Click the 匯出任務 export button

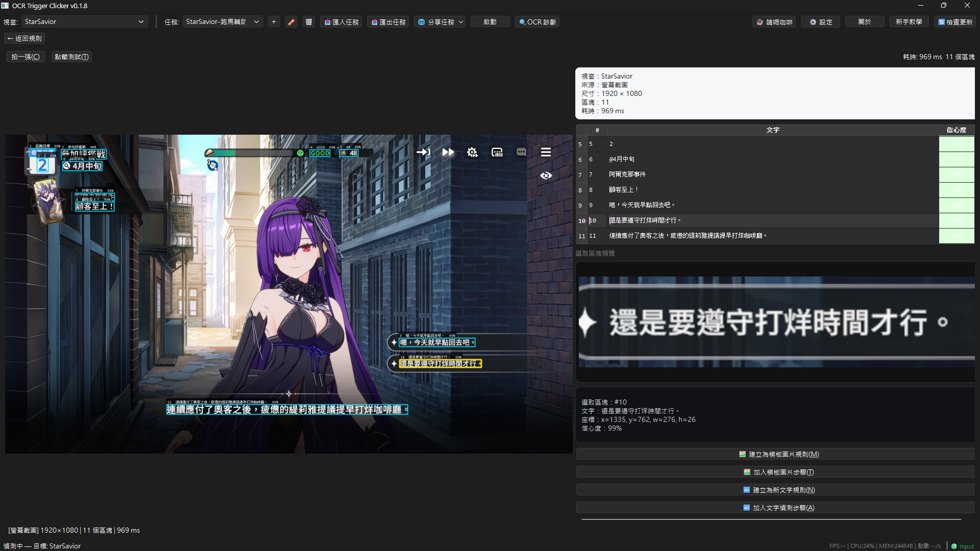[x=388, y=22]
